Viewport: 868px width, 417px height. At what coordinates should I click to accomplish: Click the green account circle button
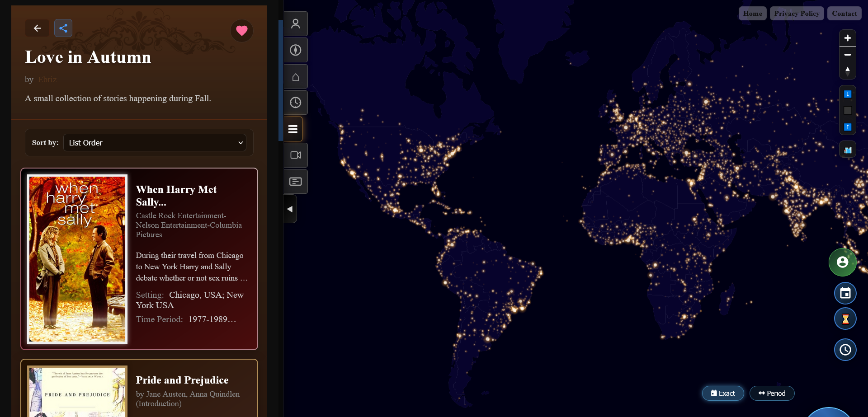coord(843,262)
